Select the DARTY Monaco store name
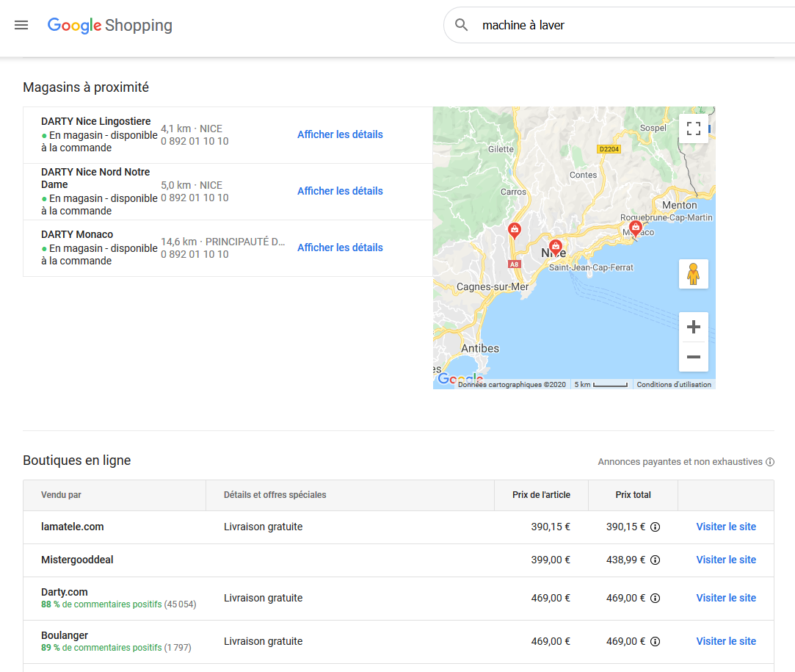The image size is (795, 672). tap(77, 234)
